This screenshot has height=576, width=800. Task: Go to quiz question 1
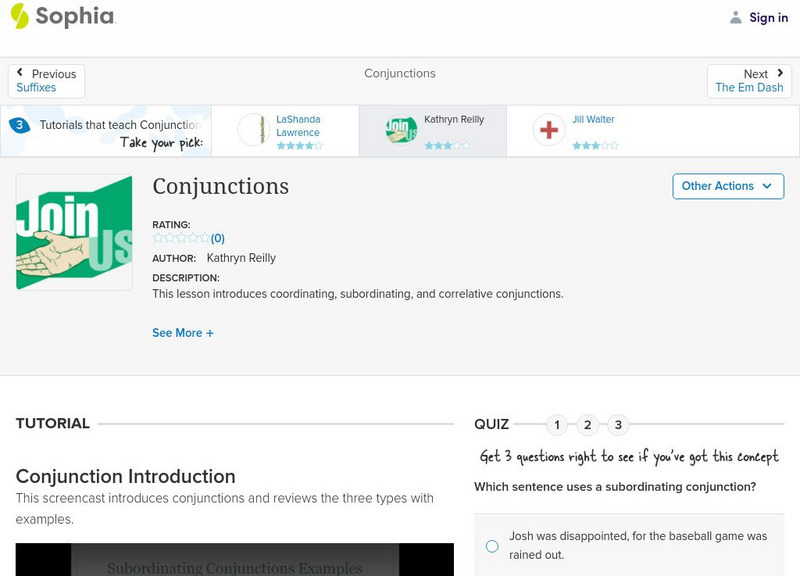(557, 425)
